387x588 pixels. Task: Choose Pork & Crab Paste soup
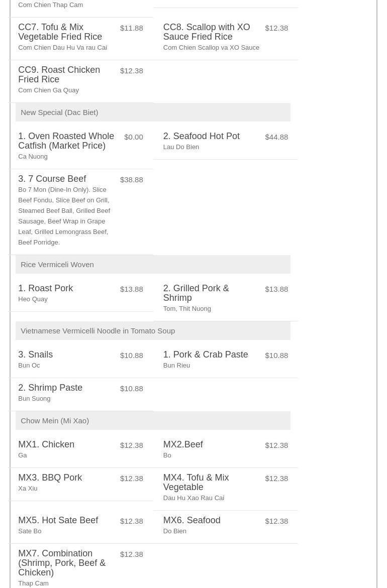coord(205,355)
